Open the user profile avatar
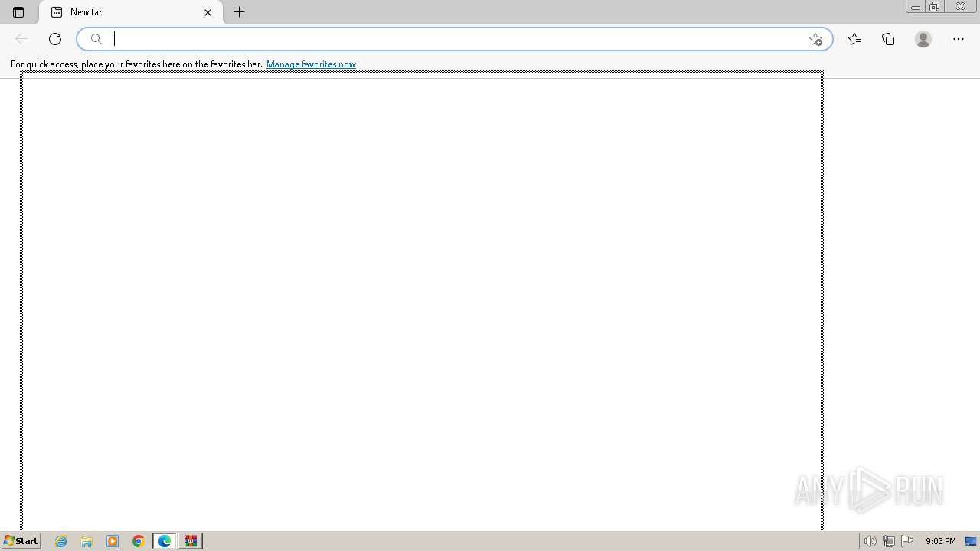Image resolution: width=980 pixels, height=551 pixels. point(923,39)
